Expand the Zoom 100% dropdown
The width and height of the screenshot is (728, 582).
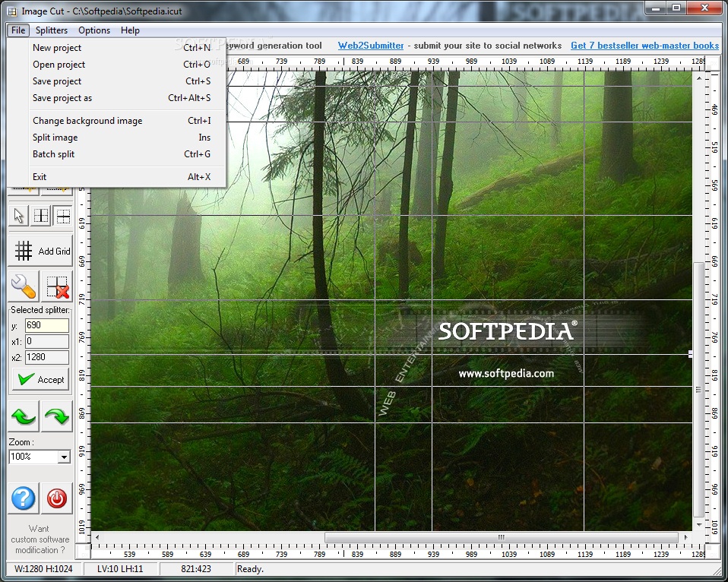pyautogui.click(x=63, y=457)
